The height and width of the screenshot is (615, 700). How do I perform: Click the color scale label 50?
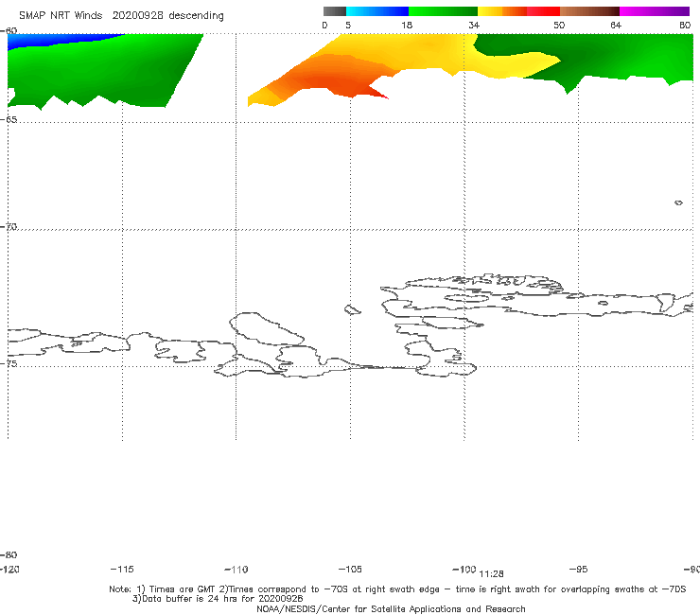(559, 25)
